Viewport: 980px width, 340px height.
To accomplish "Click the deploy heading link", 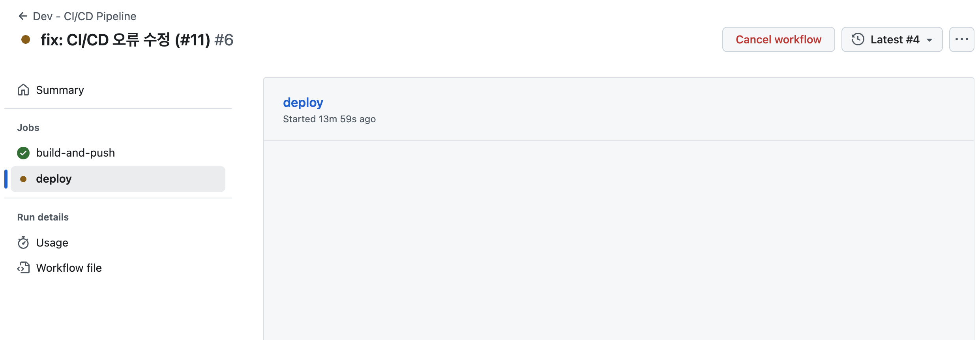I will pyautogui.click(x=303, y=103).
